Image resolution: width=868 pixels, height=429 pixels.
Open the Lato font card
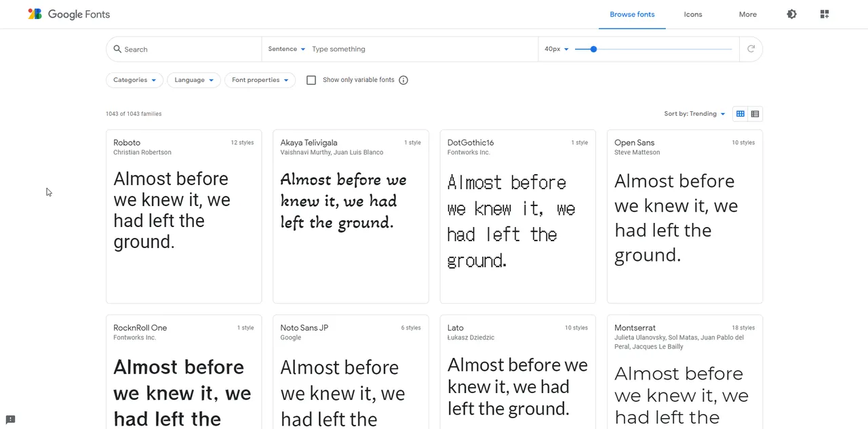pyautogui.click(x=518, y=372)
